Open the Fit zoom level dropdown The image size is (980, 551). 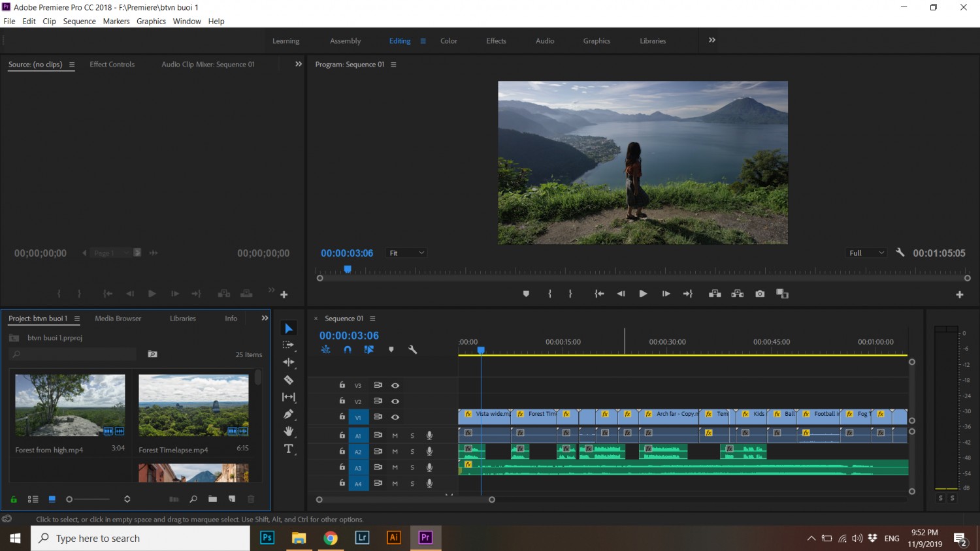tap(406, 253)
